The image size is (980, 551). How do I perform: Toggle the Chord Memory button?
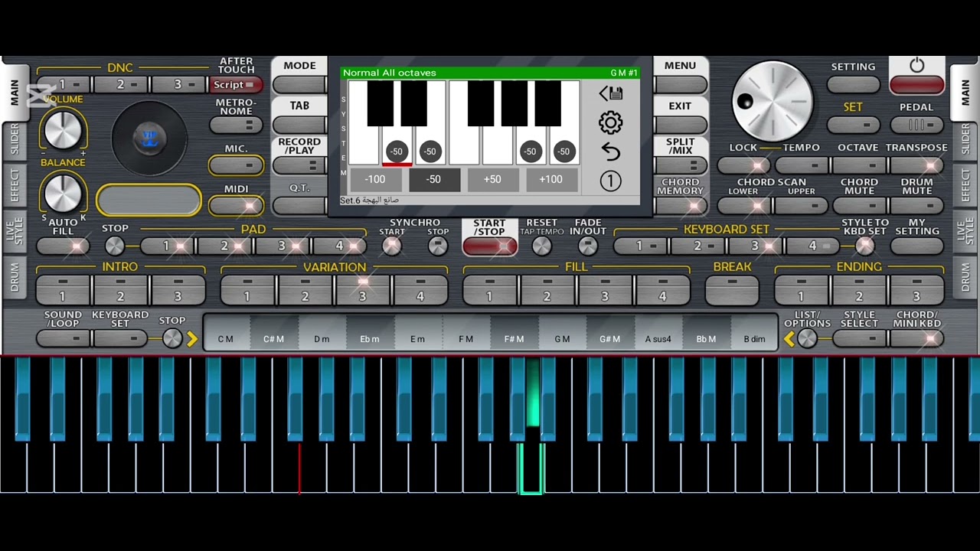[x=680, y=205]
